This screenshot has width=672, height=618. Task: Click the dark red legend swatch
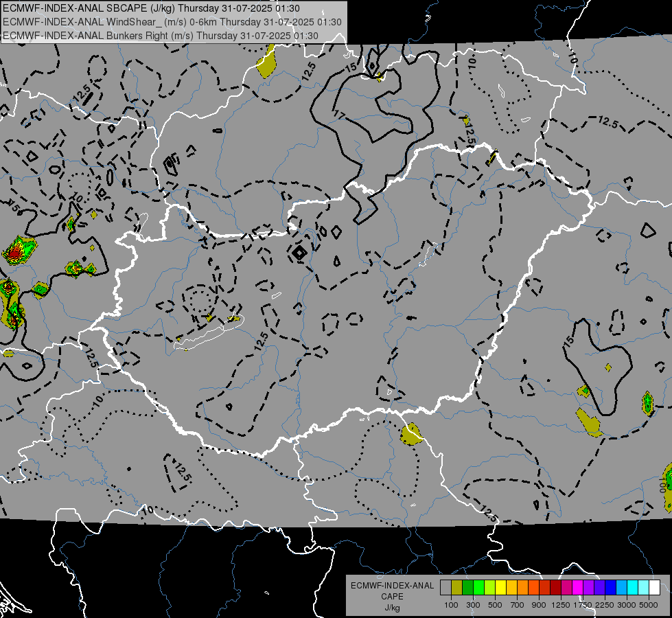(555, 588)
